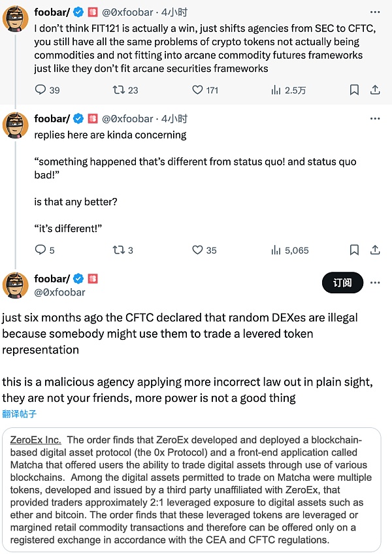Like the FIT121 tweet
Screen dimensions: 392x556
pos(198,90)
